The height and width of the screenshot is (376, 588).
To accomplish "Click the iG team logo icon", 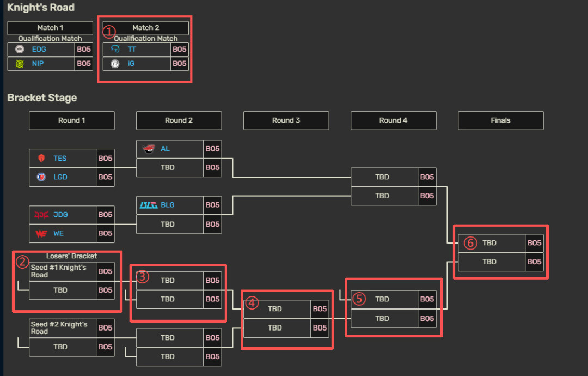I will click(x=115, y=63).
